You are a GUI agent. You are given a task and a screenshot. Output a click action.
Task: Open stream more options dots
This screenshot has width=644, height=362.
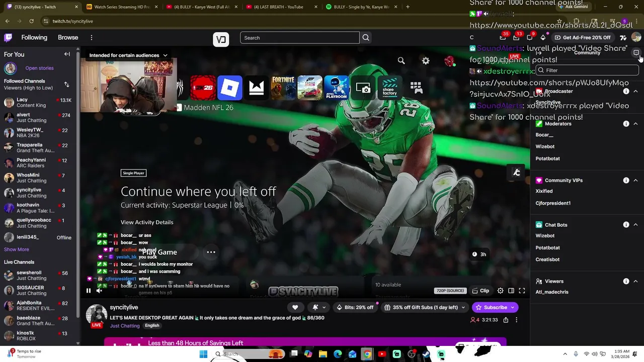point(516,320)
